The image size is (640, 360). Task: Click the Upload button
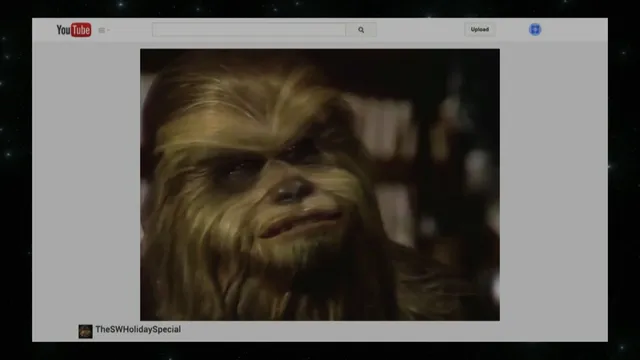tap(480, 29)
